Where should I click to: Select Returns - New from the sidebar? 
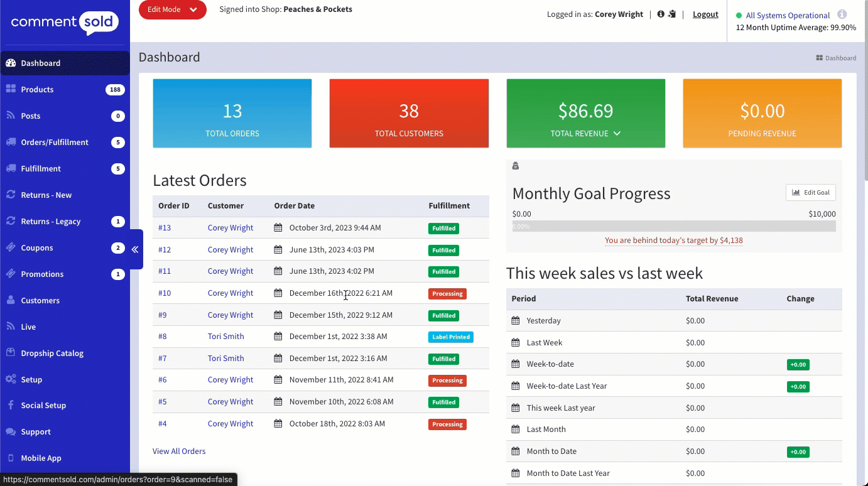pos(46,195)
